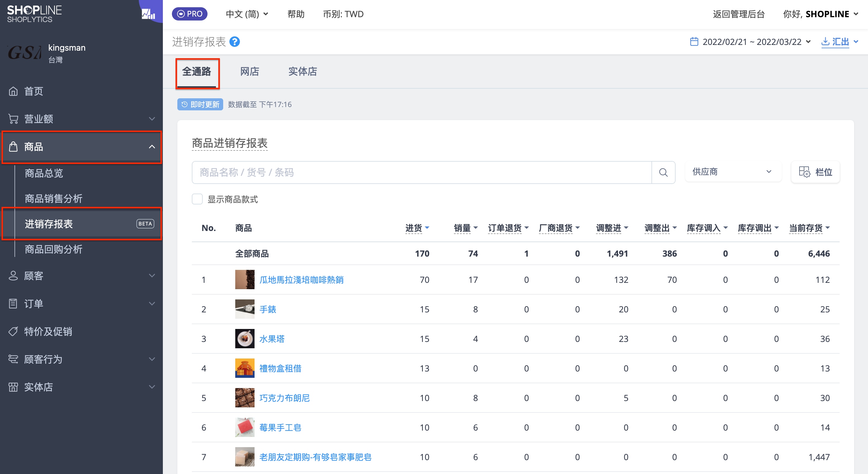Open the 中文 (简) language dropdown
868x474 pixels.
point(247,14)
